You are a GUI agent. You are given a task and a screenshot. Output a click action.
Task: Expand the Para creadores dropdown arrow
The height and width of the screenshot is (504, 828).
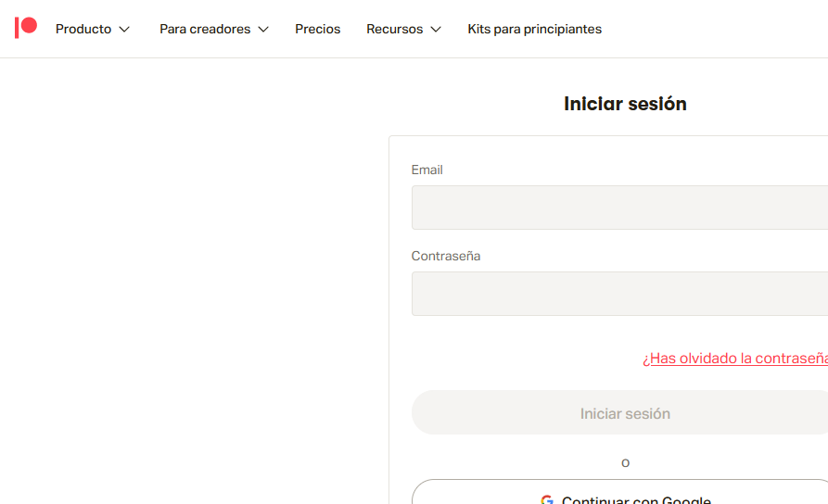click(263, 30)
